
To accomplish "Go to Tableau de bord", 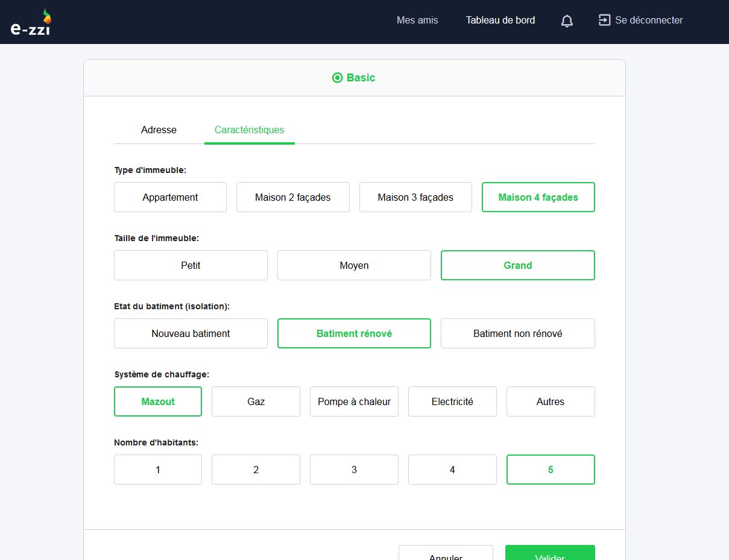I will coord(500,20).
